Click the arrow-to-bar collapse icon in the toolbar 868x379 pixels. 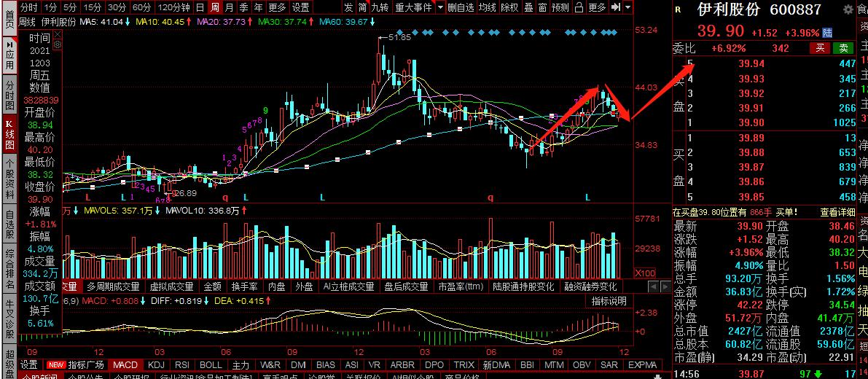point(615,7)
